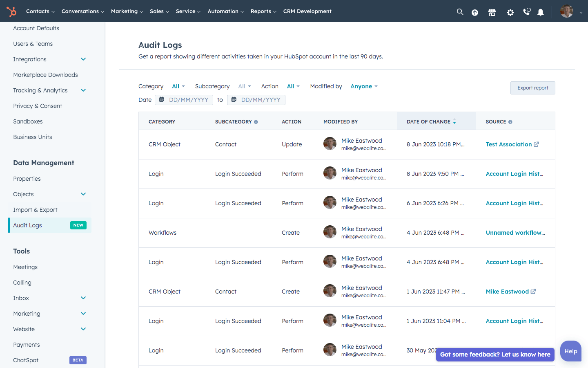Click external link icon next to Test Association

[x=537, y=144]
